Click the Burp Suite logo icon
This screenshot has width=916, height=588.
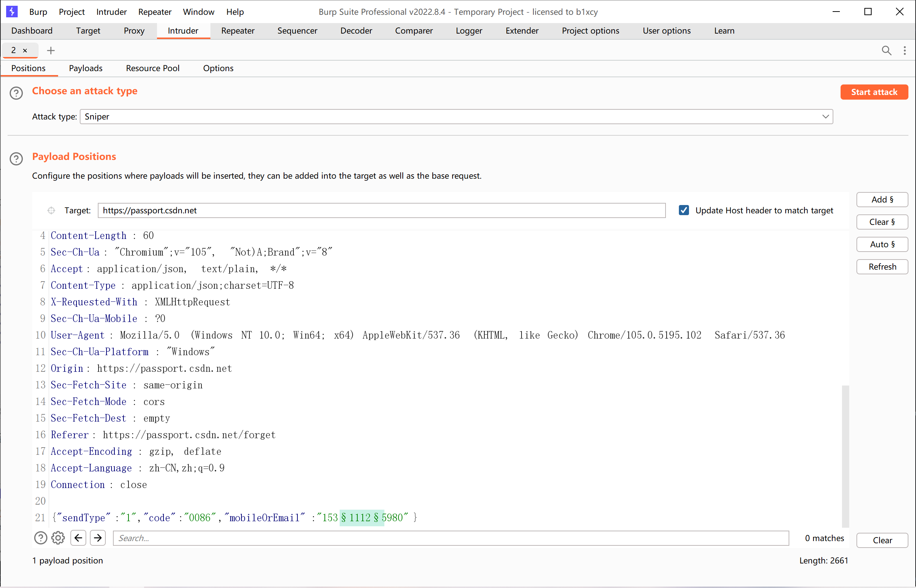(12, 12)
